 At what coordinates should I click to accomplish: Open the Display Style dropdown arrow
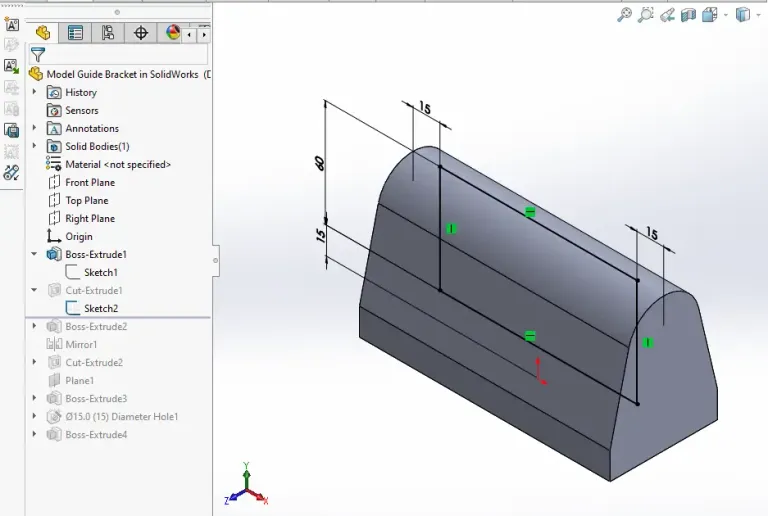point(756,15)
